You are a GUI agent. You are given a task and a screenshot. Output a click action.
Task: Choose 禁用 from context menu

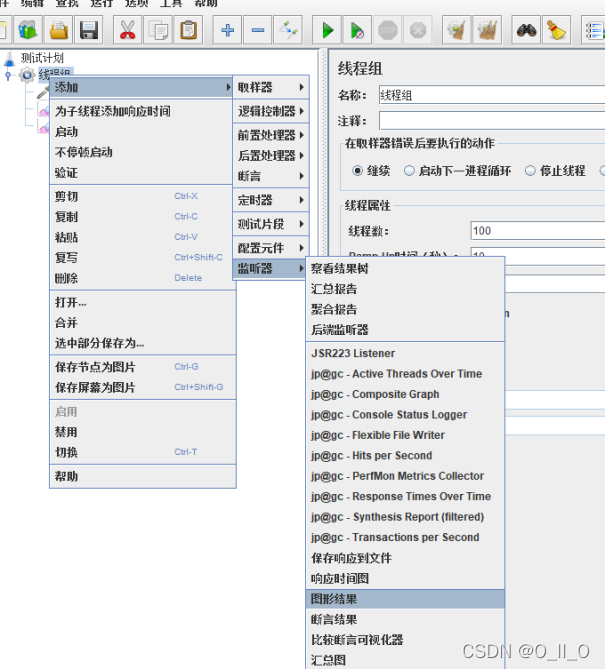(143, 432)
